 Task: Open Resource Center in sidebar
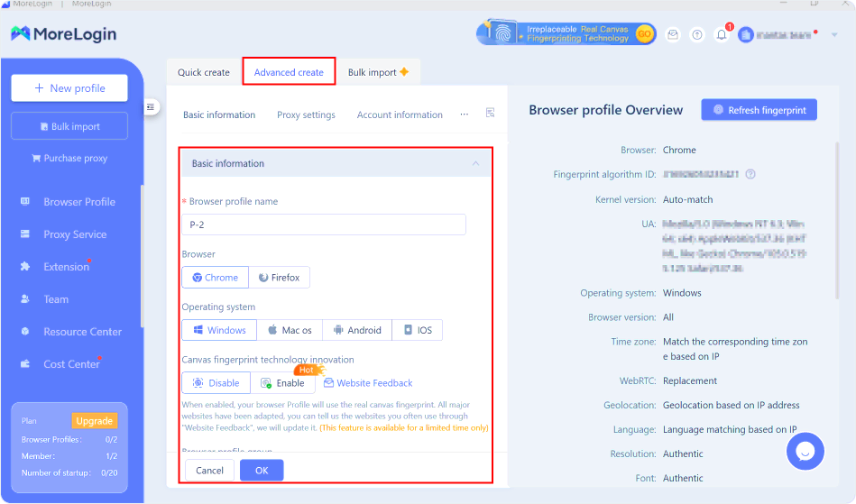82,332
